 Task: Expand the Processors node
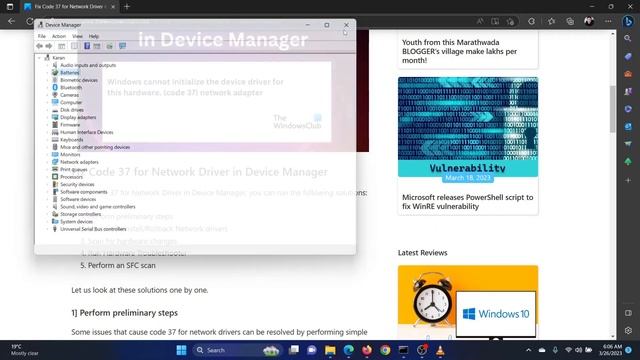47,177
